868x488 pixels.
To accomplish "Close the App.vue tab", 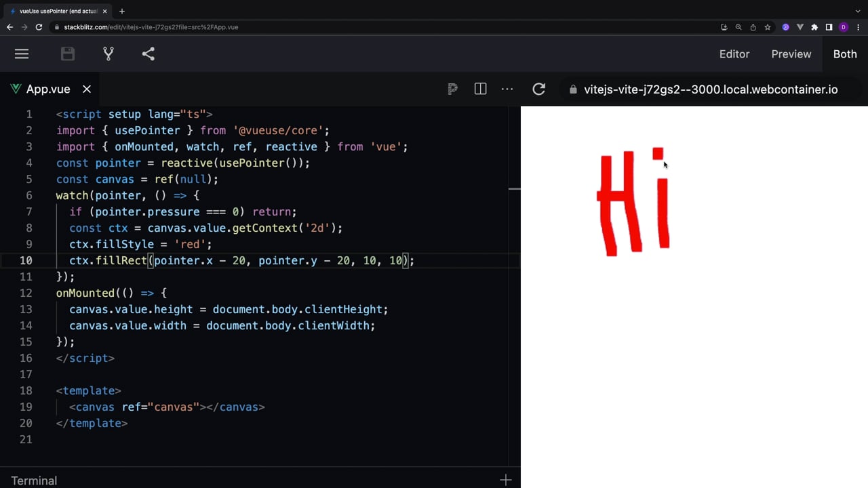I will [87, 89].
